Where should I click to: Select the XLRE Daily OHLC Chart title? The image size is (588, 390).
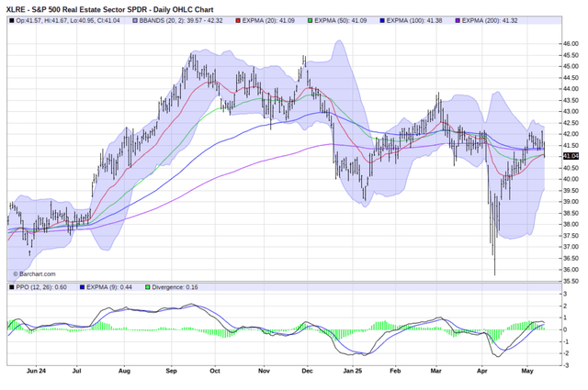point(110,9)
